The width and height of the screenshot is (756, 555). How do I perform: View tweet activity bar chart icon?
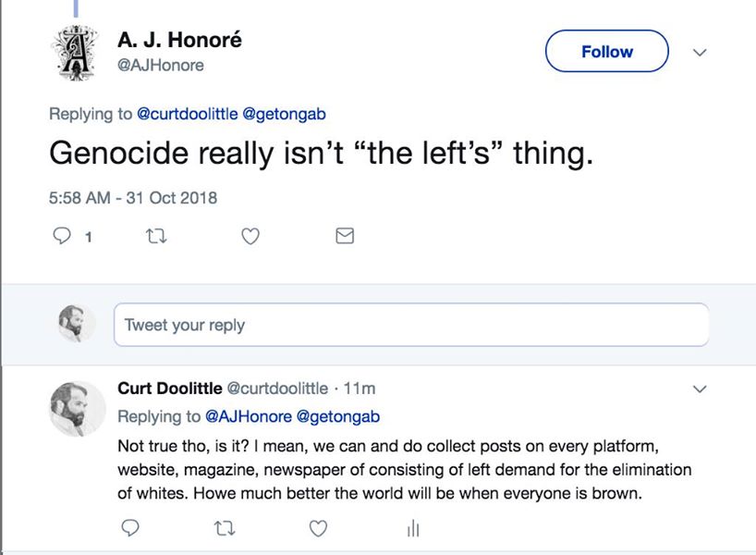tap(412, 528)
